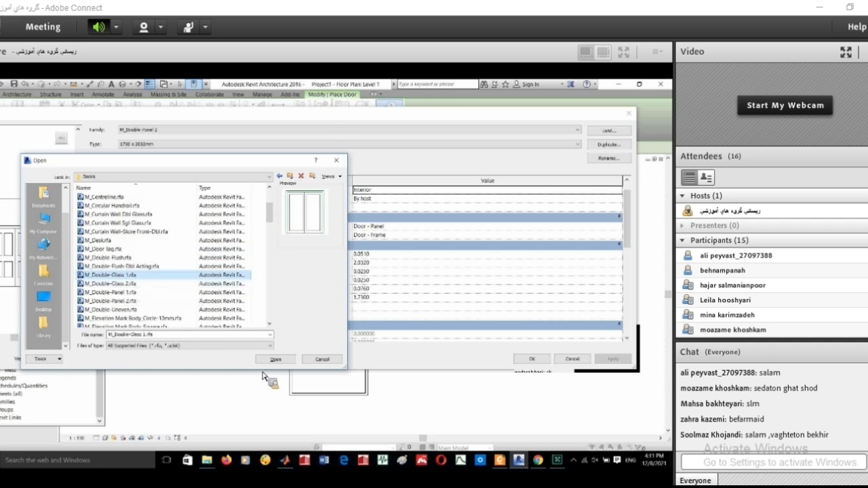Click the webcam icon in the meeting bar
Screen dimensions: 868x488
click(x=143, y=27)
